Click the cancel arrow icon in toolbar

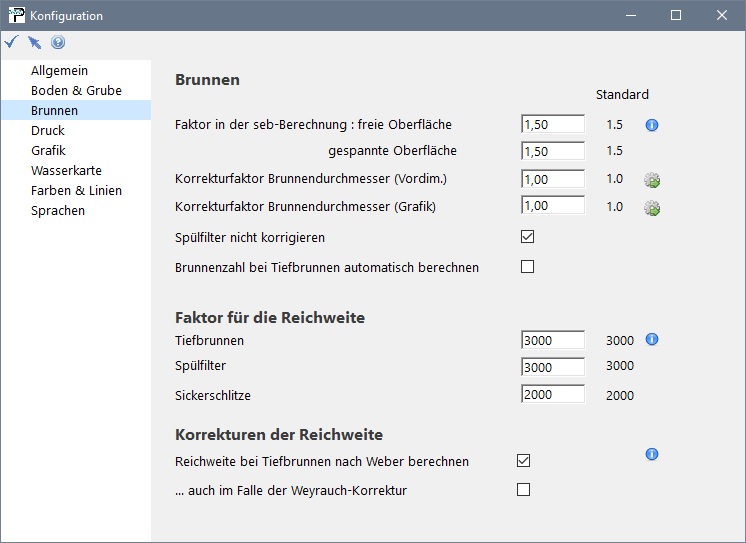coord(35,42)
